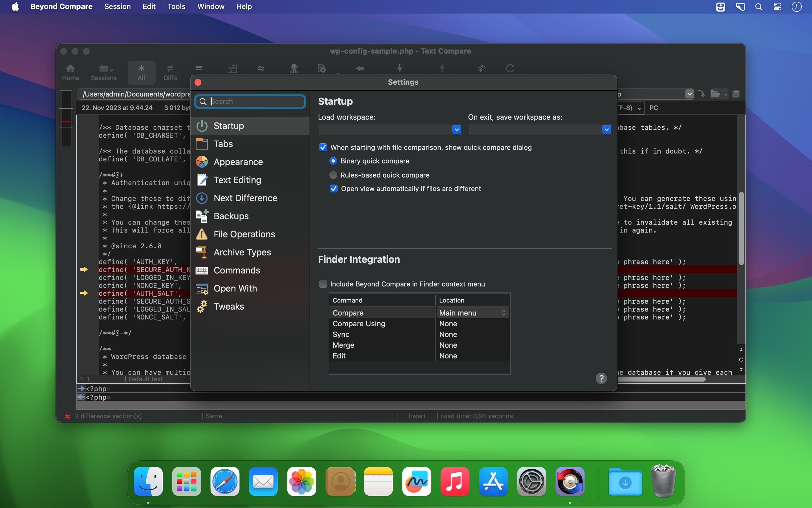Open Tweaks settings via the gears icon
This screenshot has width=812, height=508.
coord(202,306)
